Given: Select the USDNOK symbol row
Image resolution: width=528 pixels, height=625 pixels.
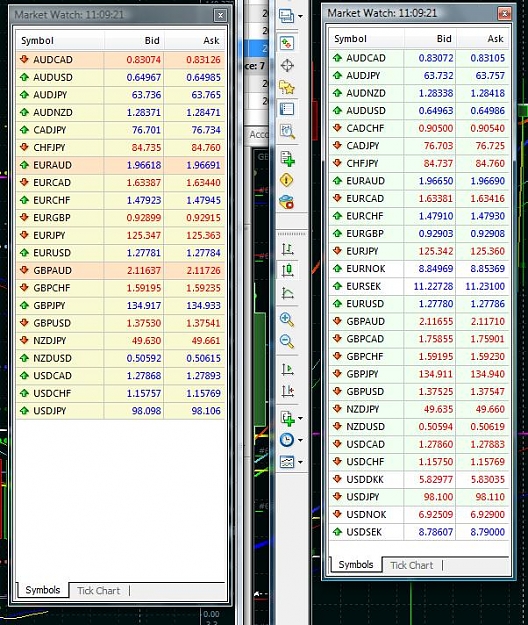Looking at the screenshot, I should (x=419, y=514).
